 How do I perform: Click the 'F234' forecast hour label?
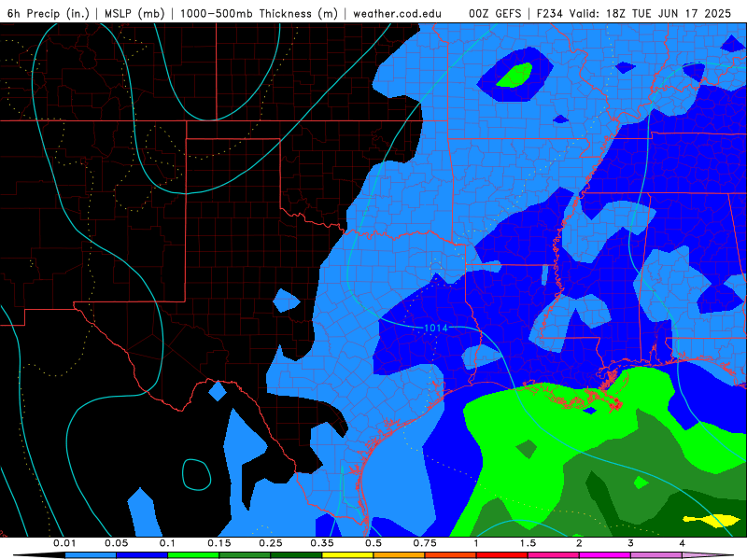[x=550, y=13]
